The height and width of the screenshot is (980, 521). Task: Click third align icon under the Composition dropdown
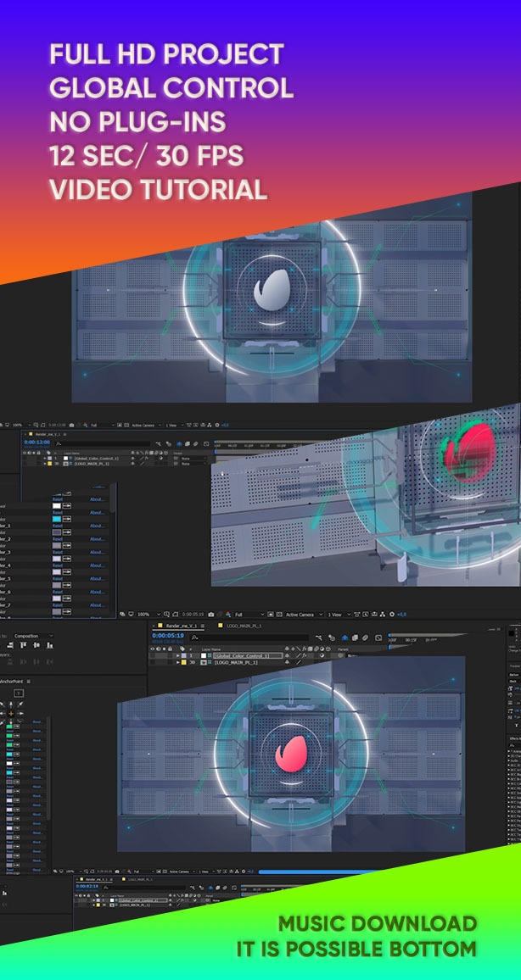36,645
